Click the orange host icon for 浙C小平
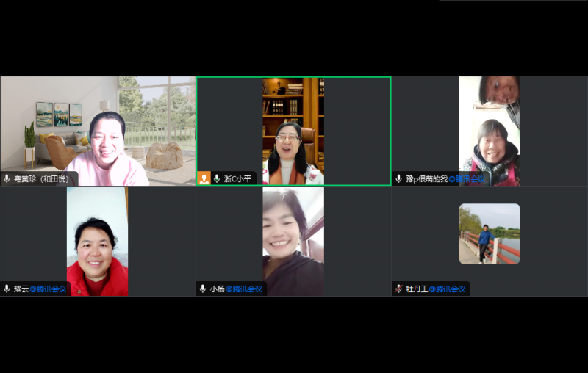The height and width of the screenshot is (373, 588). point(204,178)
